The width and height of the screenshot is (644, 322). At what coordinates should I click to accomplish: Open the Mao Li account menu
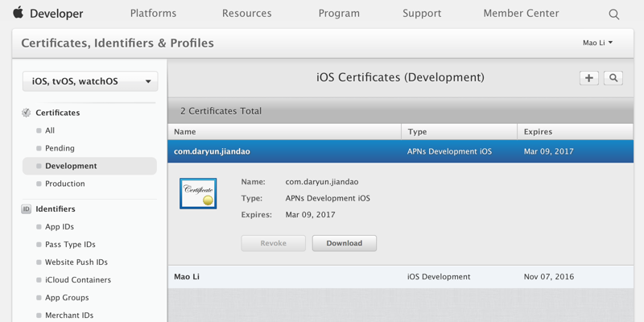(x=597, y=43)
